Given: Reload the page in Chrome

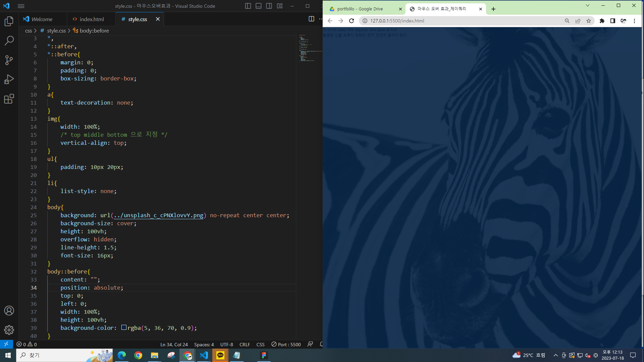Looking at the screenshot, I should 352,21.
